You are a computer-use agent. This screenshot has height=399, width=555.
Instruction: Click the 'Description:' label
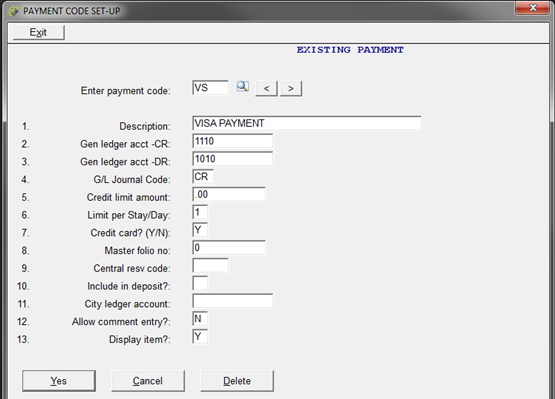(145, 126)
